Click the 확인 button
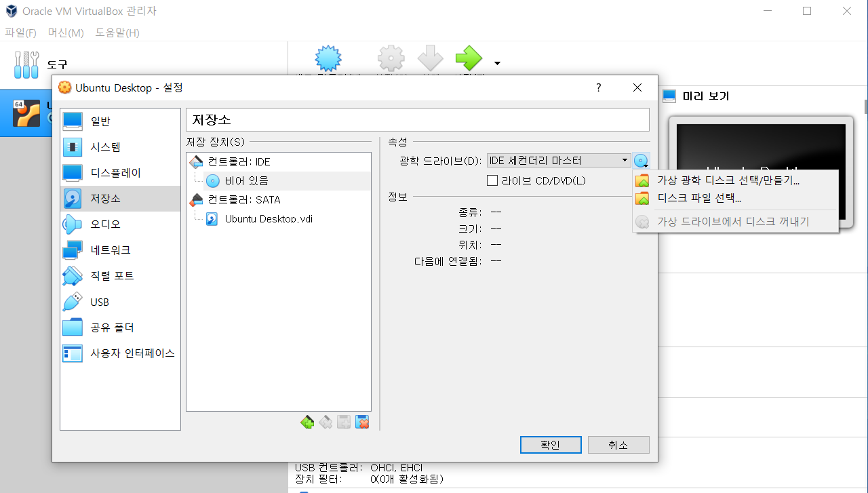868x493 pixels. pyautogui.click(x=551, y=445)
